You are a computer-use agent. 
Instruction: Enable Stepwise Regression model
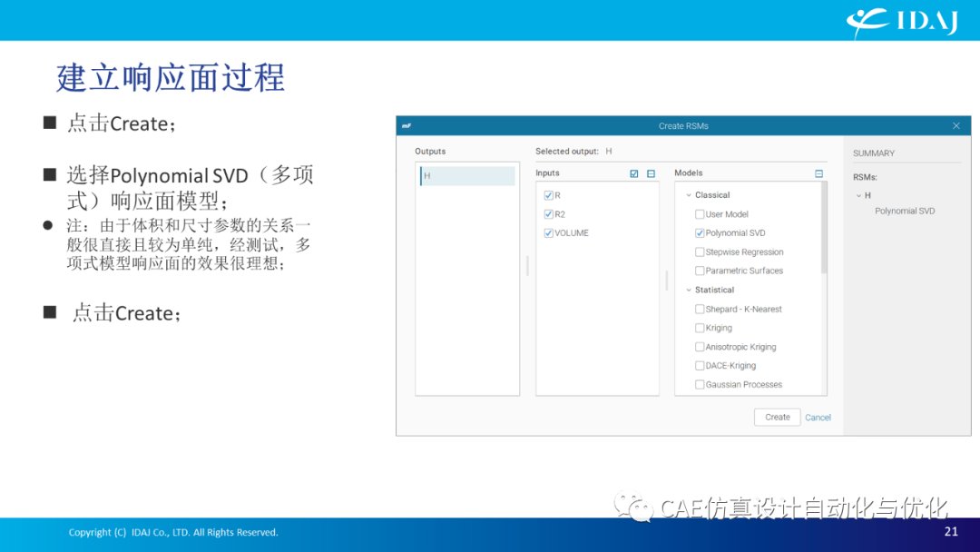click(x=700, y=251)
